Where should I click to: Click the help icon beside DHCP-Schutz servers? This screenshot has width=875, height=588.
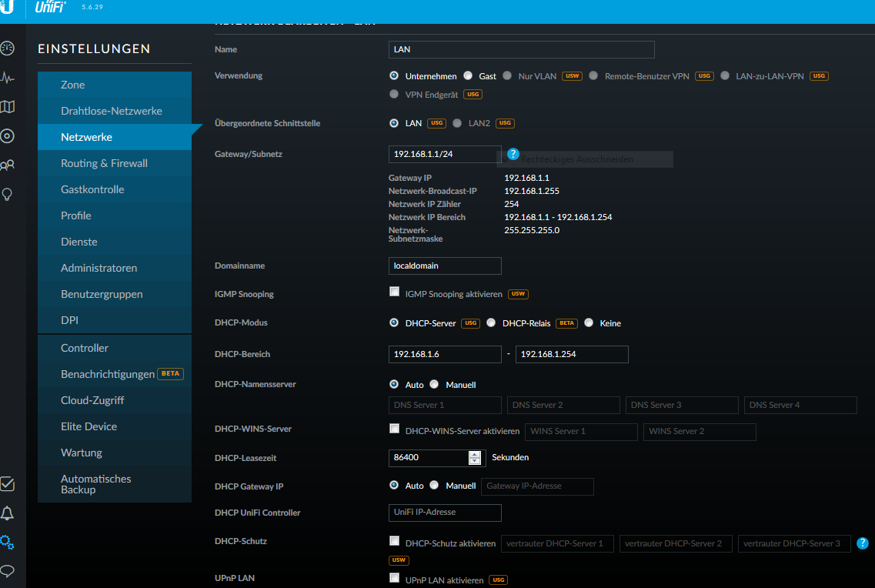862,543
